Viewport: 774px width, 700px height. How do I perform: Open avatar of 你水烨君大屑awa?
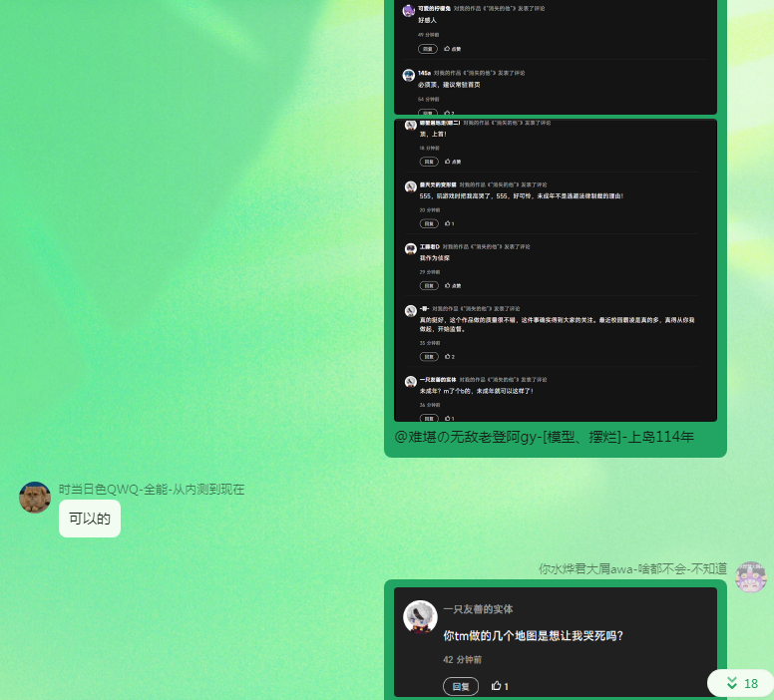tap(751, 577)
